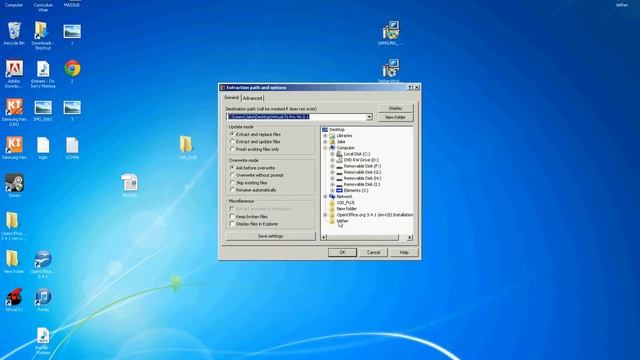Expand the Libraries tree node

pyautogui.click(x=325, y=136)
